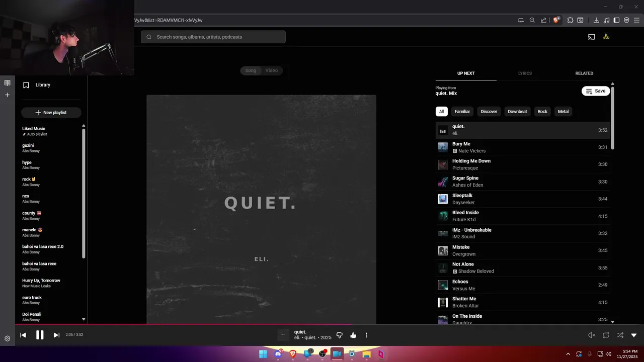The image size is (644, 362).
Task: Create a New playlist
Action: 51,113
